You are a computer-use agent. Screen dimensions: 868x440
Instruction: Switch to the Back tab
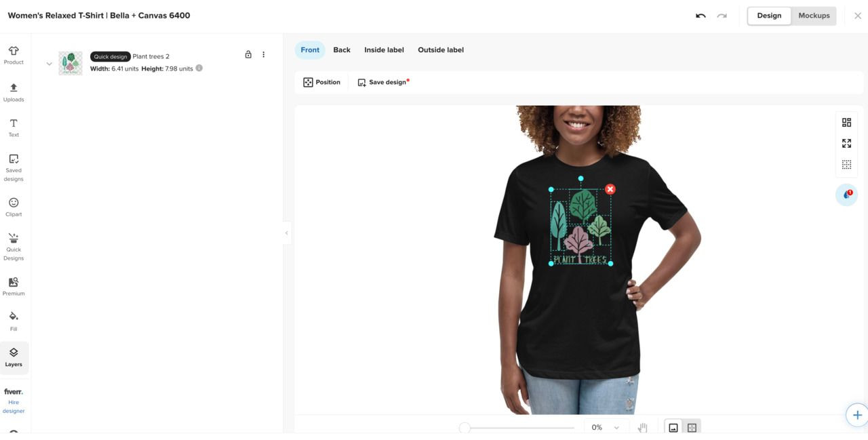point(342,49)
